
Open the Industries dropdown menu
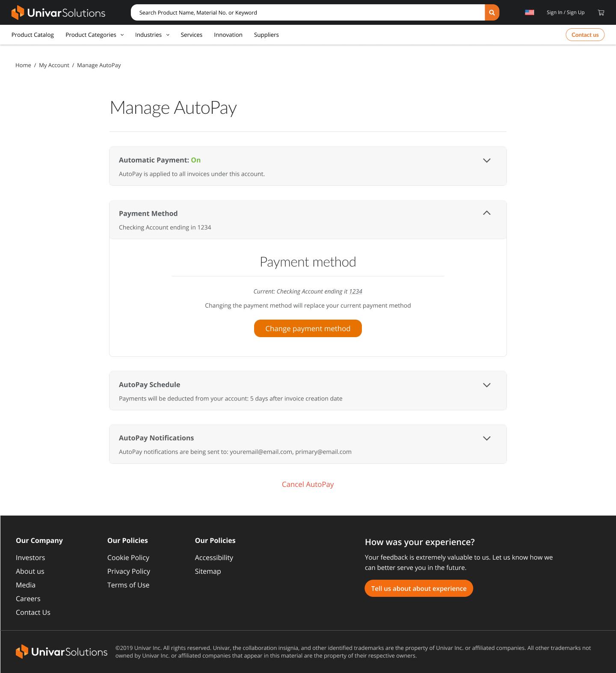(x=152, y=35)
